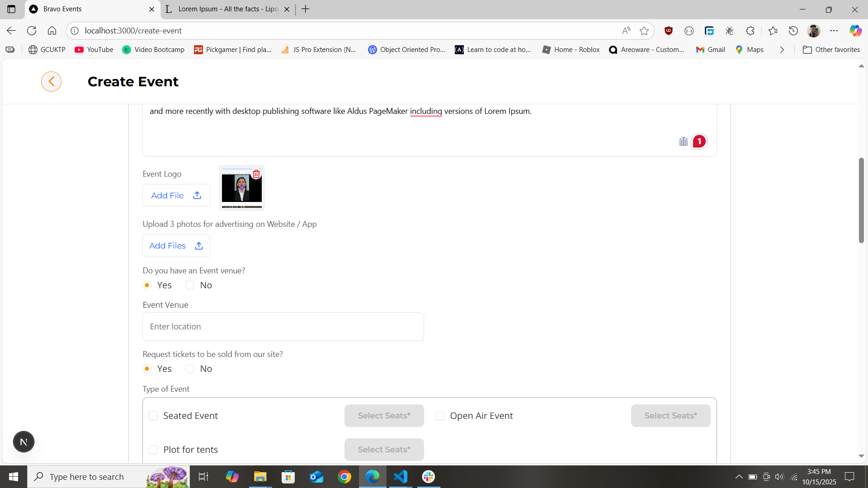Click the orange back arrow icon
The height and width of the screenshot is (488, 868).
51,82
